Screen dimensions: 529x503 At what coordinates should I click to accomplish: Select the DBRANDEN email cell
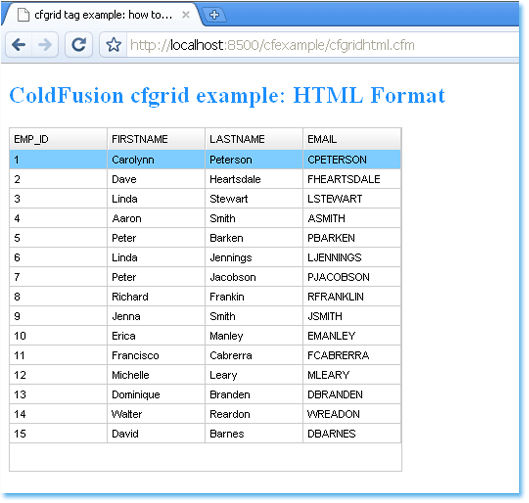[x=352, y=394]
